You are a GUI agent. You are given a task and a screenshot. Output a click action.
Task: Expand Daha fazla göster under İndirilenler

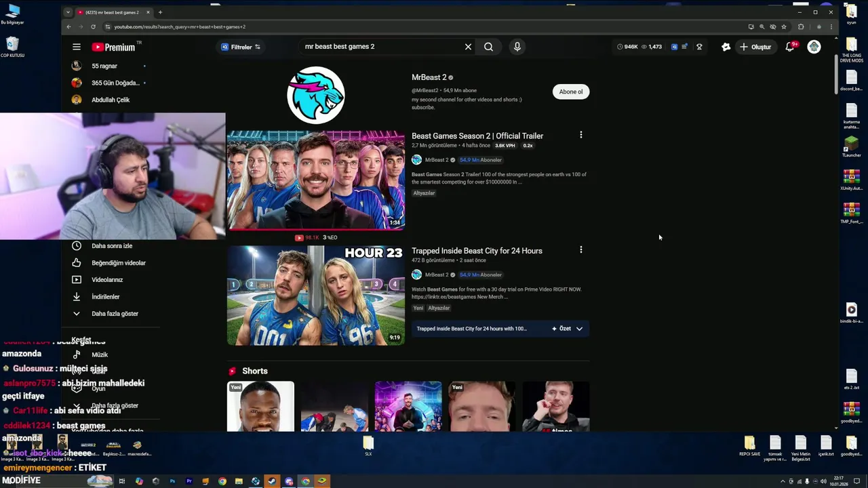[x=115, y=314]
